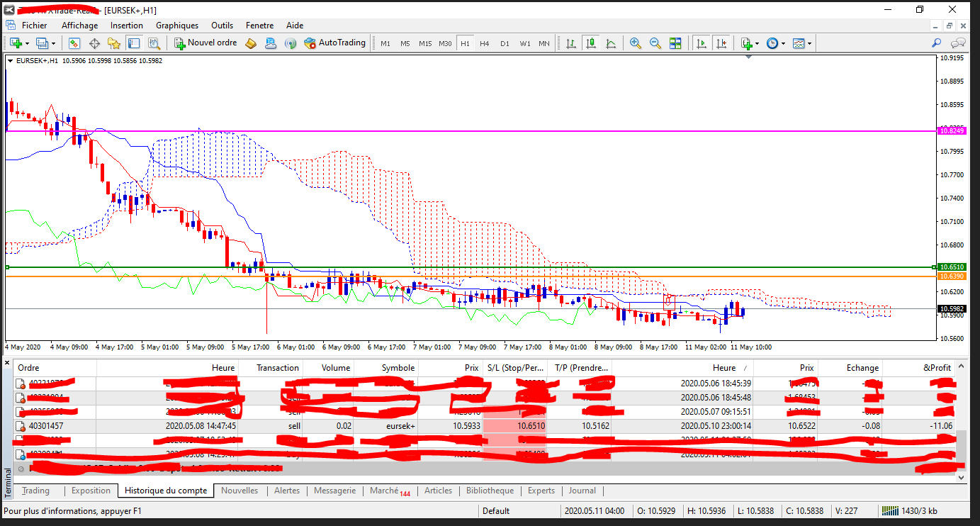Viewport: 980px width, 526px height.
Task: Toggle the Terminal panel toolbar icon
Action: coord(133,43)
